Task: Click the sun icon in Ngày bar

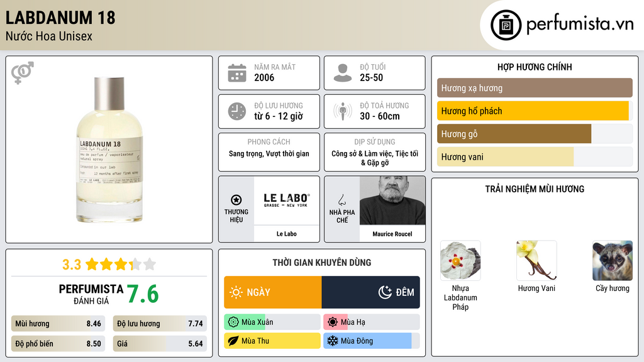Action: (236, 292)
